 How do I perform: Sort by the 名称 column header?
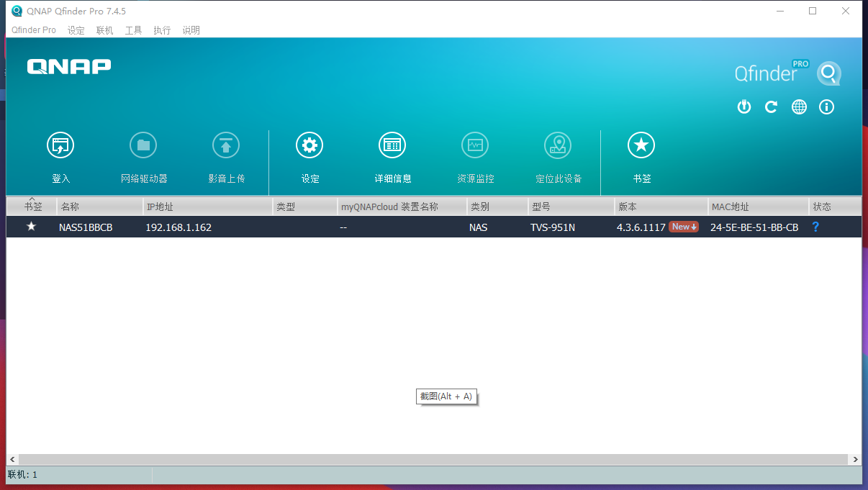100,207
